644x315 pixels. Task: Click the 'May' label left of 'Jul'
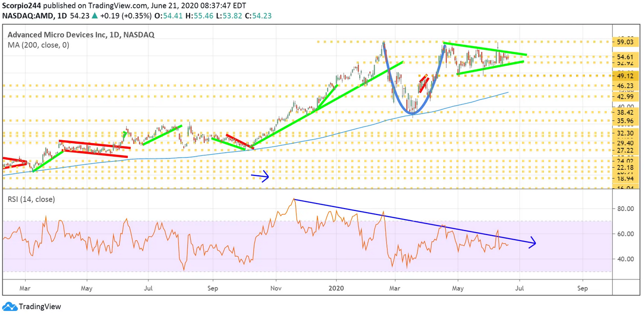[87, 289]
